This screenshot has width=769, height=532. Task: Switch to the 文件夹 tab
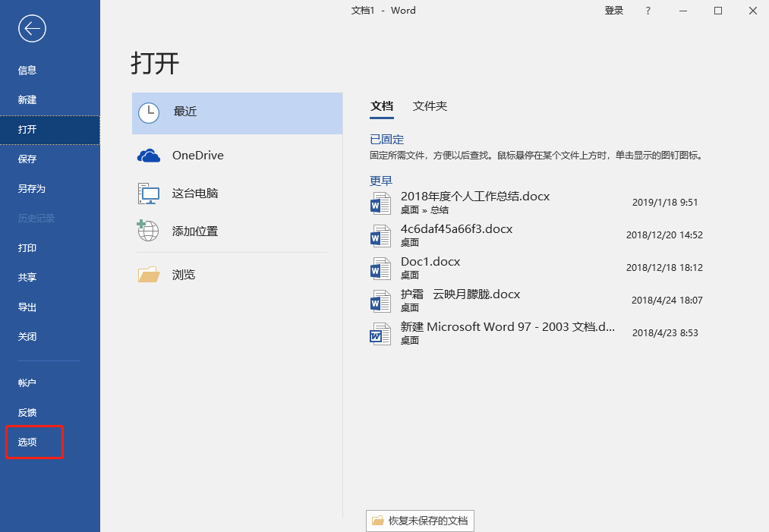coord(430,106)
